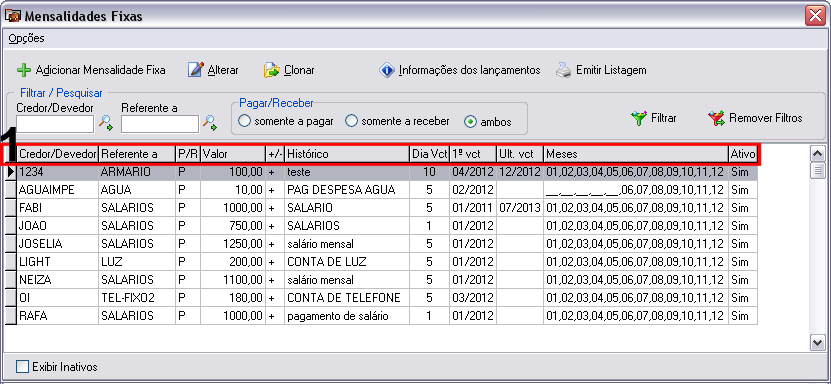Click the row selector beside LIGHT
The height and width of the screenshot is (385, 831).
(x=11, y=262)
